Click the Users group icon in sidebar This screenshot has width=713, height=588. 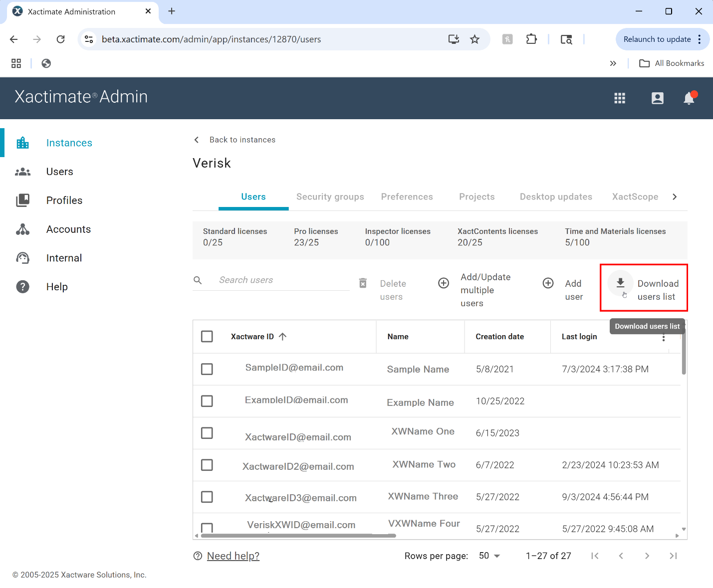pos(23,172)
